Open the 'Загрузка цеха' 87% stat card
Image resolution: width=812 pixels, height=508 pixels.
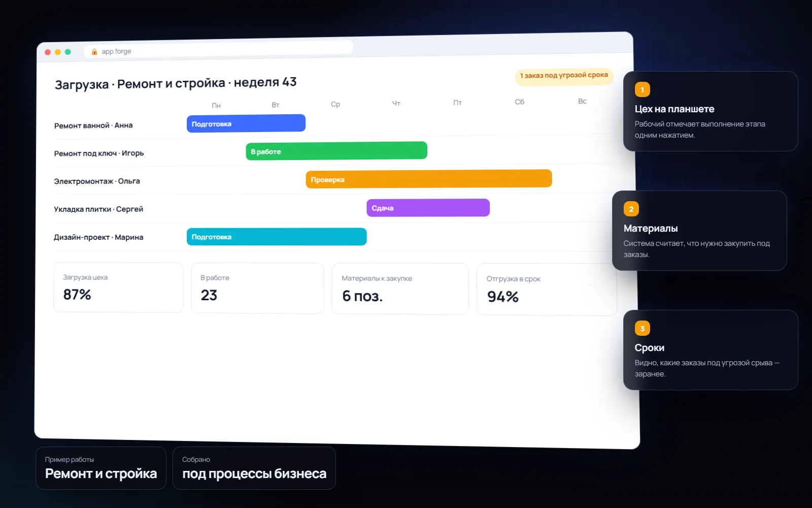coord(118,288)
